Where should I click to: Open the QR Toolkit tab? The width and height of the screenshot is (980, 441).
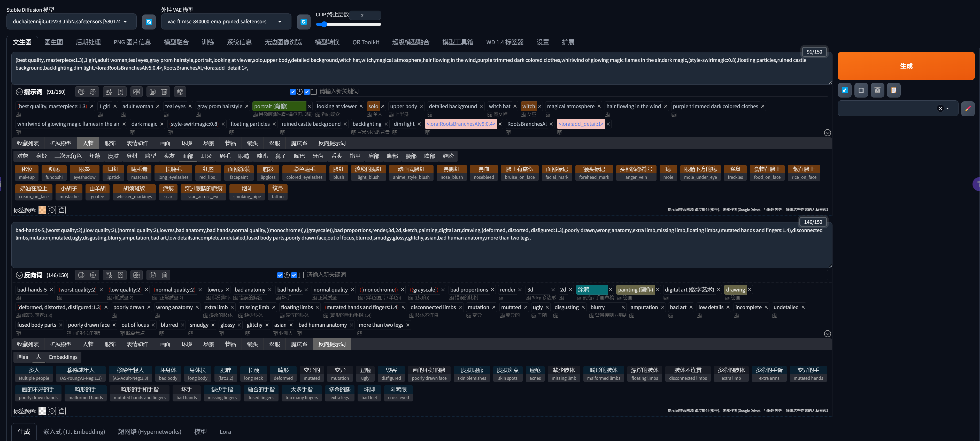366,42
